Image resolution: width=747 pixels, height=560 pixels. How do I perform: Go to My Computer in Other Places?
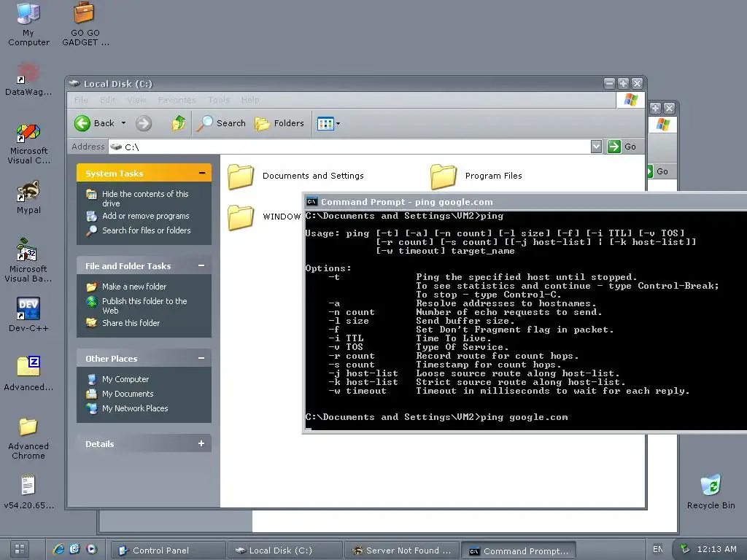click(125, 379)
